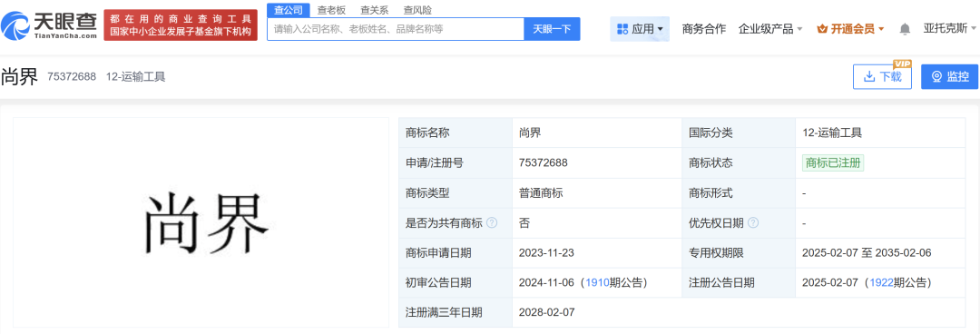This screenshot has width=980, height=334.
Task: Click help icon next to 优先权日期
Action: click(753, 222)
